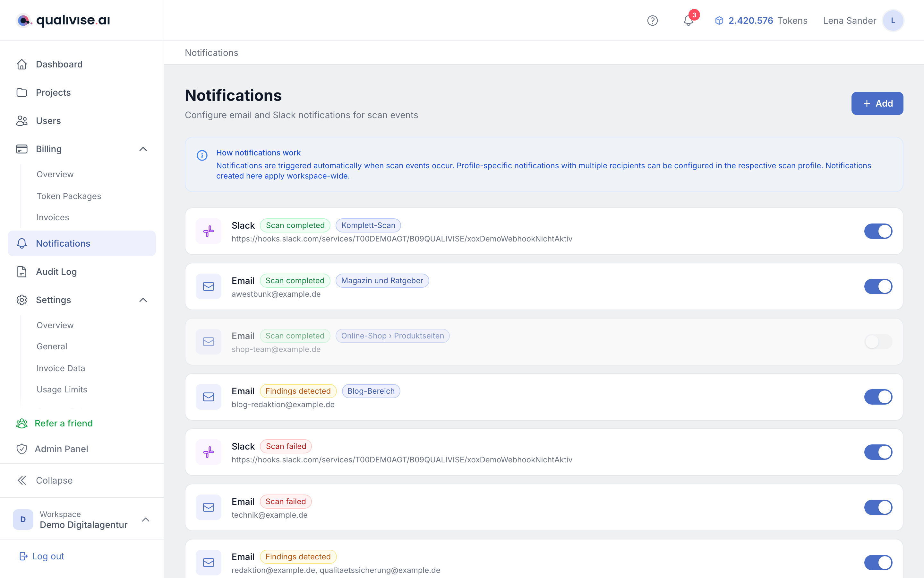Click the Slack icon of Komplett-Scan notification
The height and width of the screenshot is (578, 924).
click(x=209, y=231)
